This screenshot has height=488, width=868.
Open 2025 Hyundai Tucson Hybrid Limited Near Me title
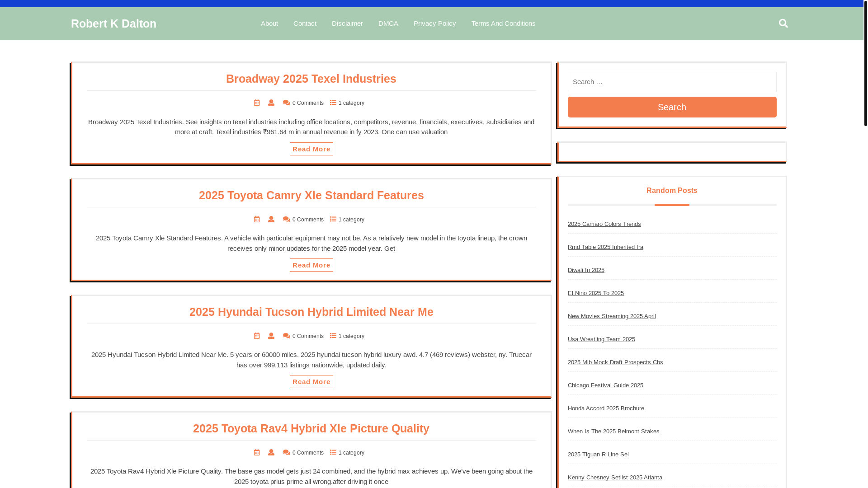tap(311, 312)
